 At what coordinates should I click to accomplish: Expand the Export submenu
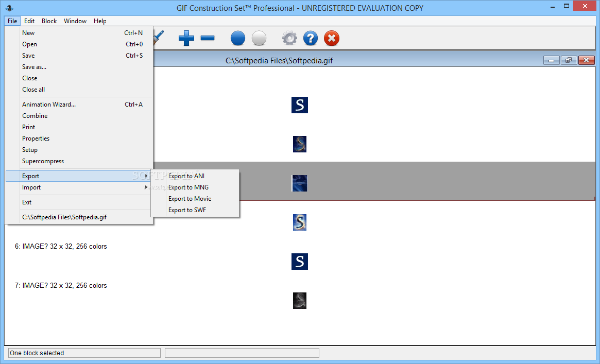point(79,176)
